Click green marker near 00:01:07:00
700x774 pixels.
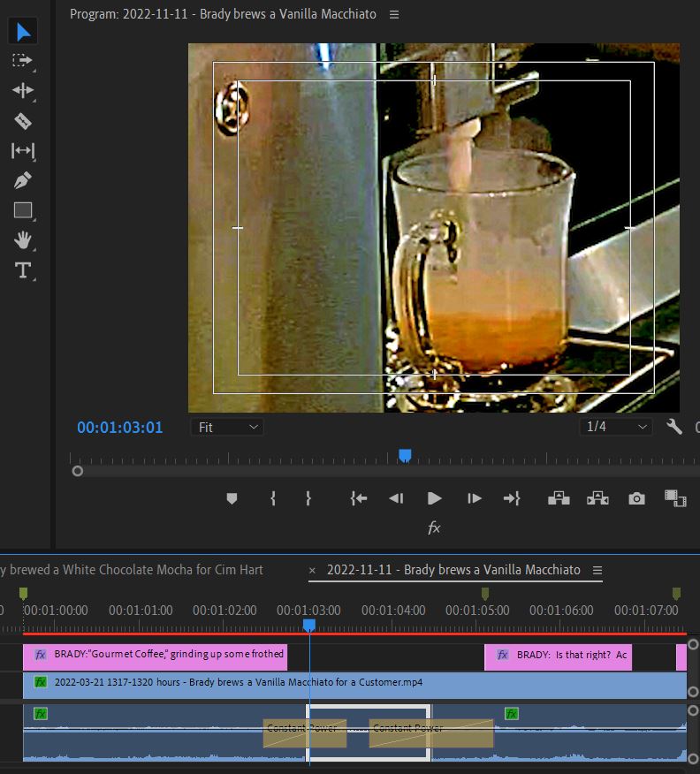pyautogui.click(x=677, y=594)
